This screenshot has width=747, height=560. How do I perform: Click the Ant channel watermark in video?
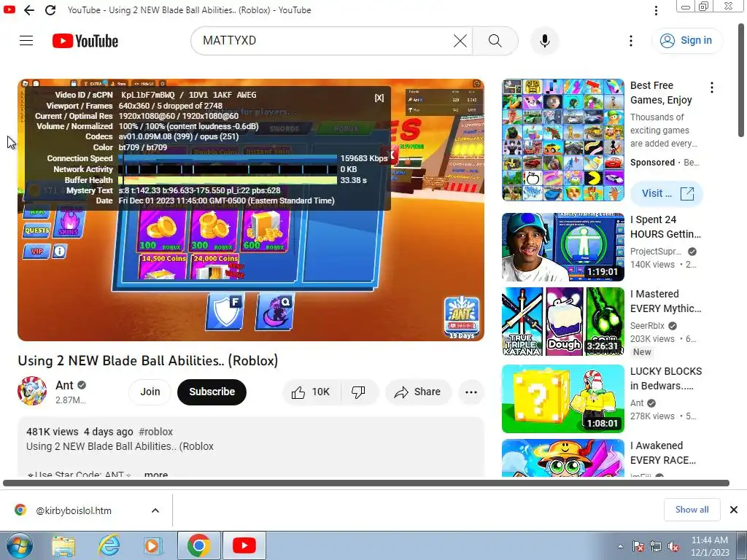tap(462, 318)
